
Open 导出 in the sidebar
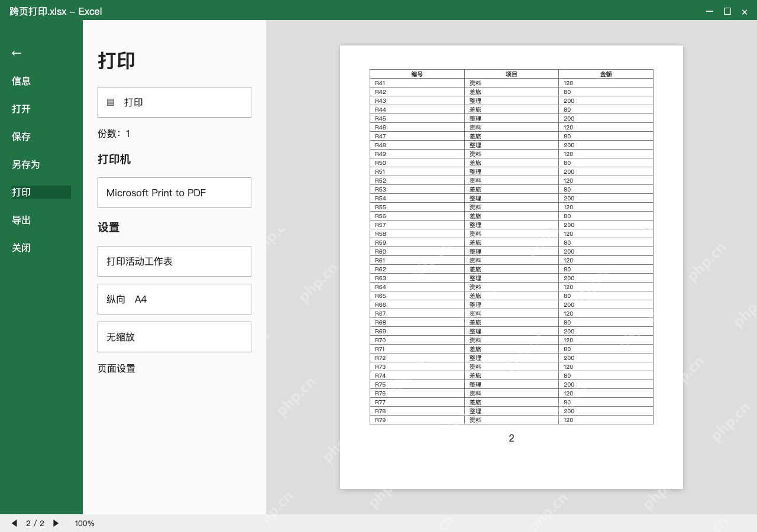pyautogui.click(x=21, y=220)
